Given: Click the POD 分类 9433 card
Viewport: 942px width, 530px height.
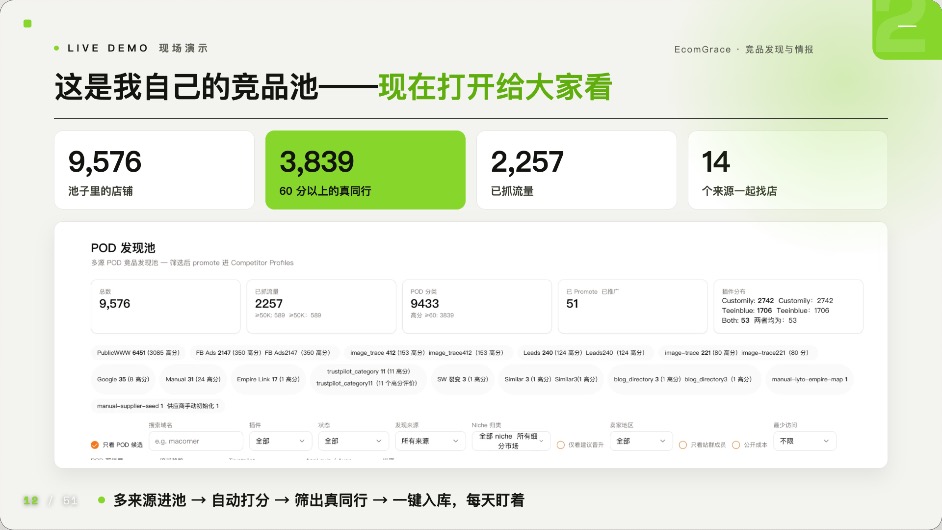Looking at the screenshot, I should tap(477, 306).
